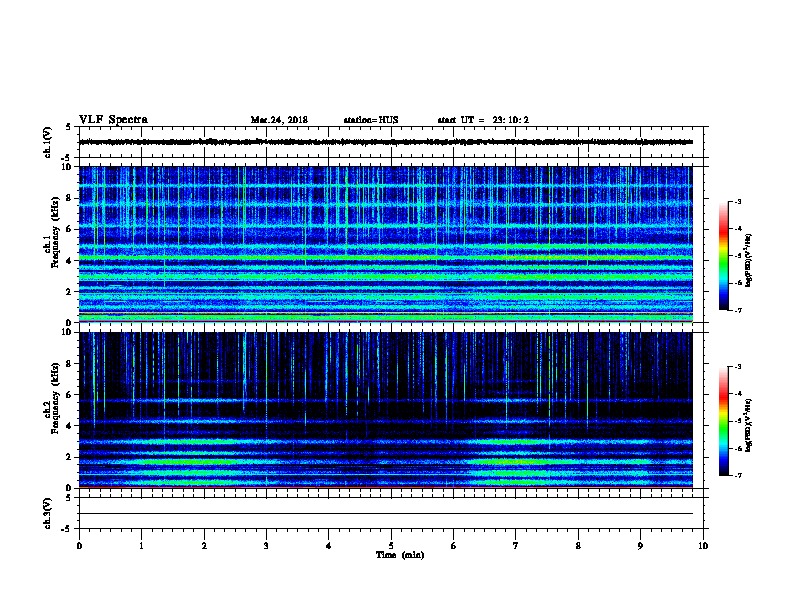Click the "VLF Spectra" plot title
This screenshot has height=612, width=792.
tap(113, 120)
